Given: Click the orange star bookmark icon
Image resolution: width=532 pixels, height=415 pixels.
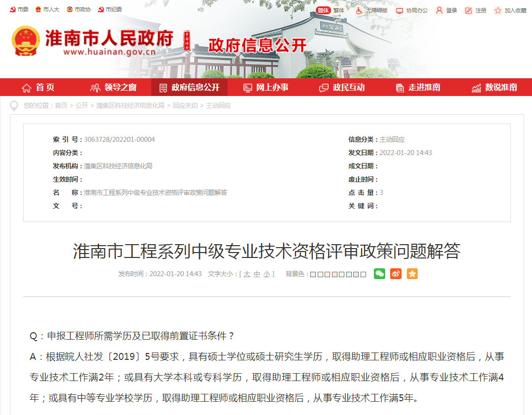Looking at the screenshot, I should click(x=412, y=274).
